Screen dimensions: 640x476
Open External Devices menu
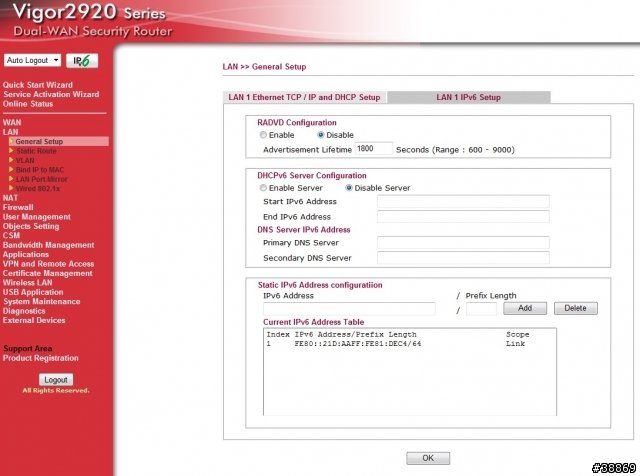tap(34, 320)
